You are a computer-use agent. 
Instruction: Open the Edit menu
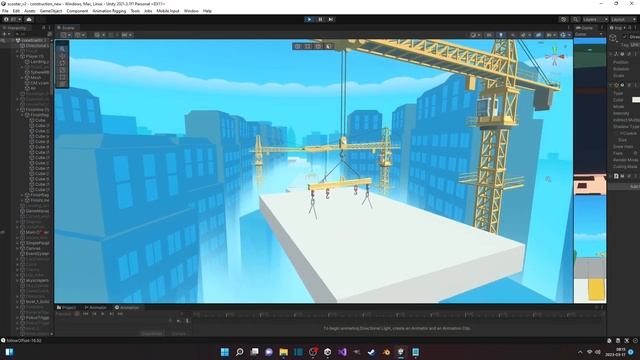(16, 11)
